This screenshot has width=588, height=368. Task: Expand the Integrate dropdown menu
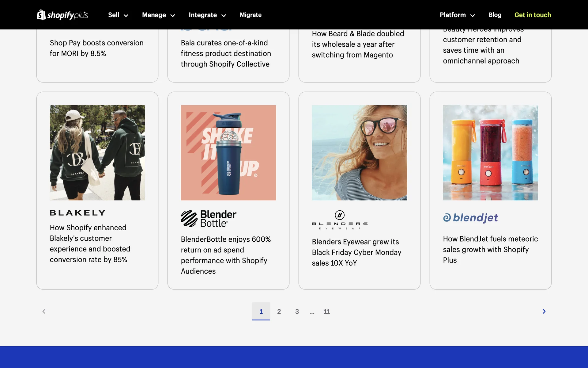(207, 15)
